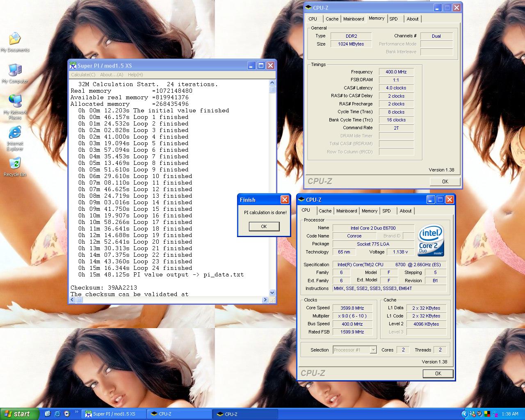The image size is (525, 420).
Task: Click Show Desktop in Quick Launch
Action: point(48,414)
